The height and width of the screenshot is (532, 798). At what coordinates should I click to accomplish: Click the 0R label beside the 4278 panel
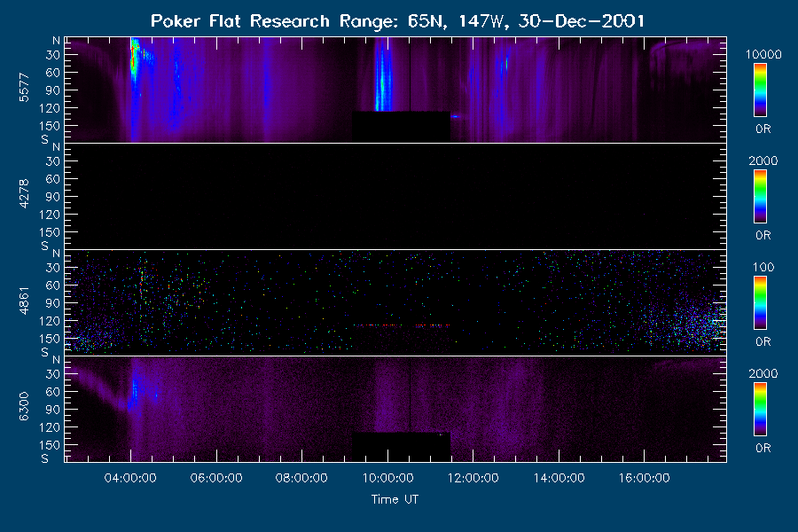pyautogui.click(x=763, y=236)
